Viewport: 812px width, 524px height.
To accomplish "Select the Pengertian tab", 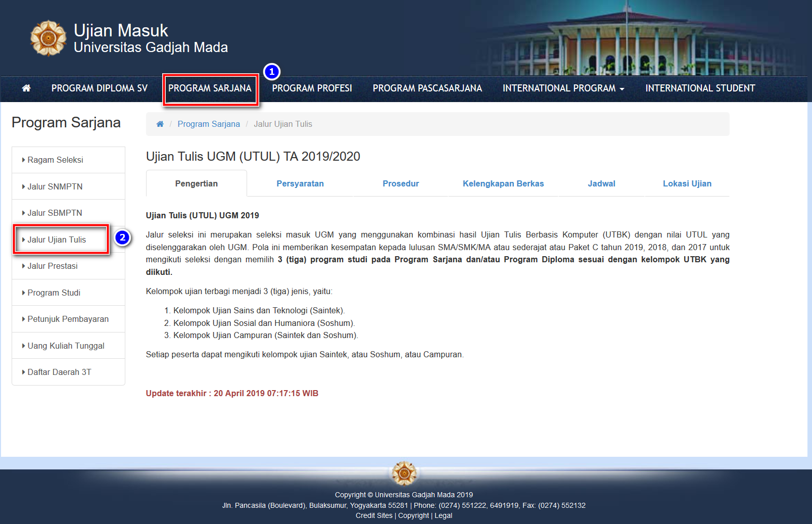I will point(197,183).
